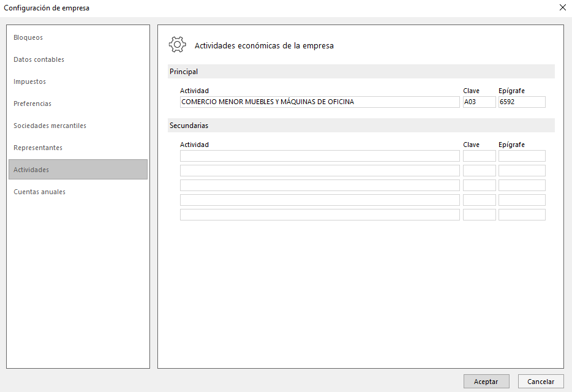This screenshot has width=572, height=392.
Task: Click the principal Epígrafe field 6592
Action: pos(522,102)
